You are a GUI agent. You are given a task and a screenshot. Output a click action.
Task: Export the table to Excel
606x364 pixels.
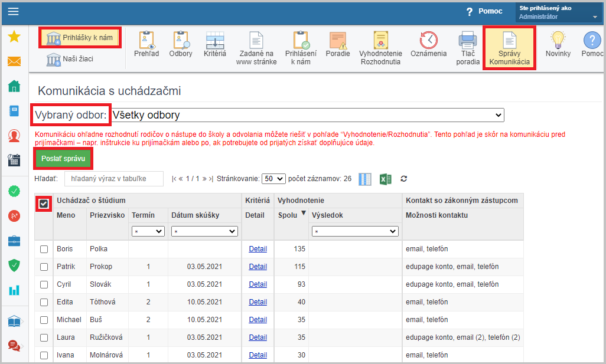click(385, 179)
